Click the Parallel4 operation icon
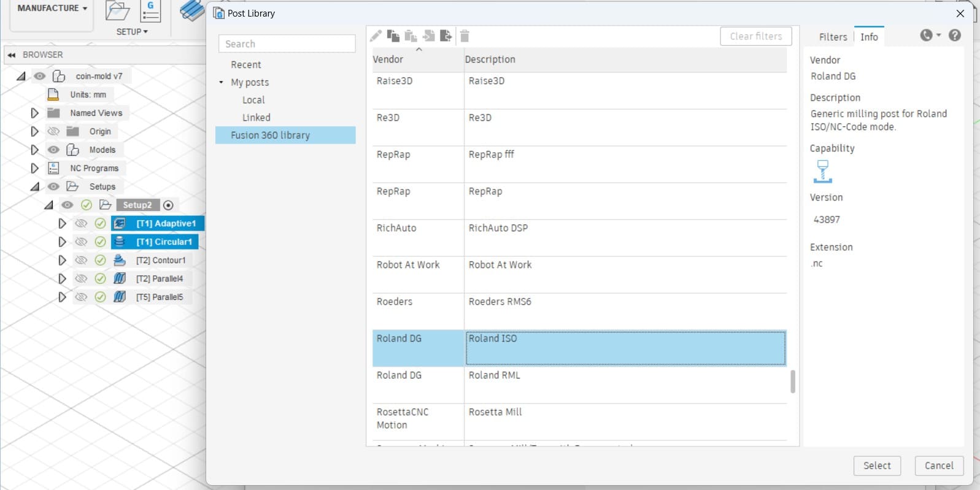 click(x=120, y=278)
